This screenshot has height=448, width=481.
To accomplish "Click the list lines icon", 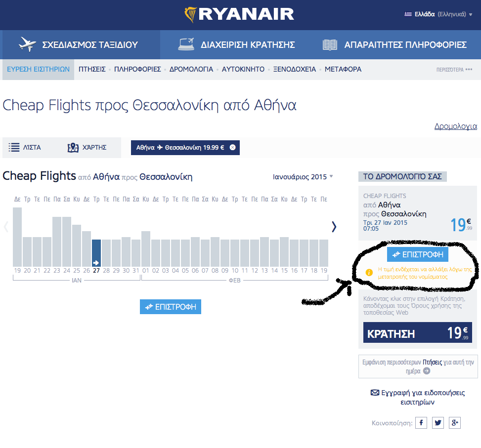I will coord(14,147).
